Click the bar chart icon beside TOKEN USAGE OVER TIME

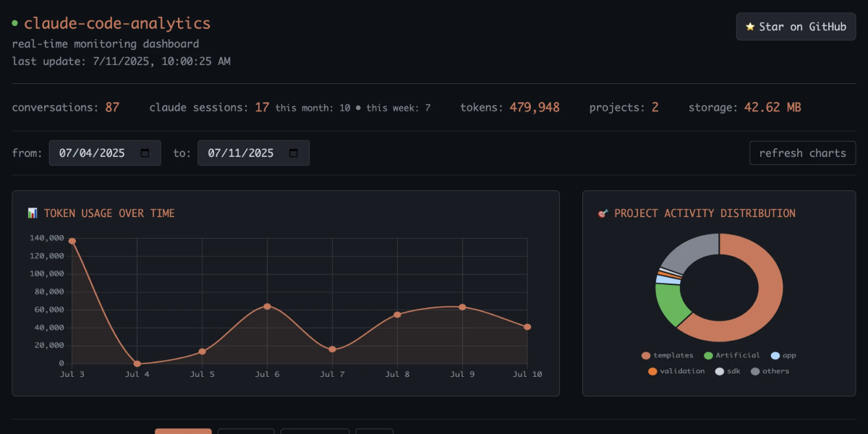(32, 213)
